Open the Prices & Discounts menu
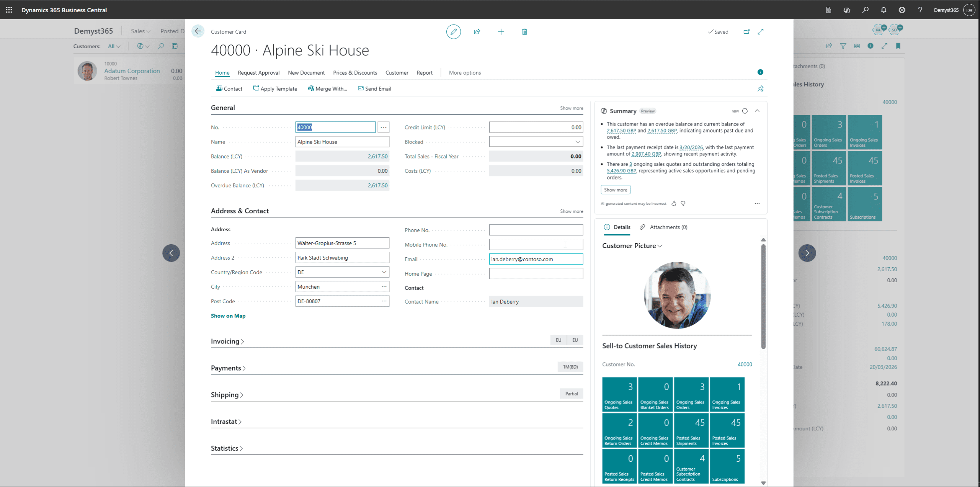The width and height of the screenshot is (980, 487). pyautogui.click(x=355, y=73)
